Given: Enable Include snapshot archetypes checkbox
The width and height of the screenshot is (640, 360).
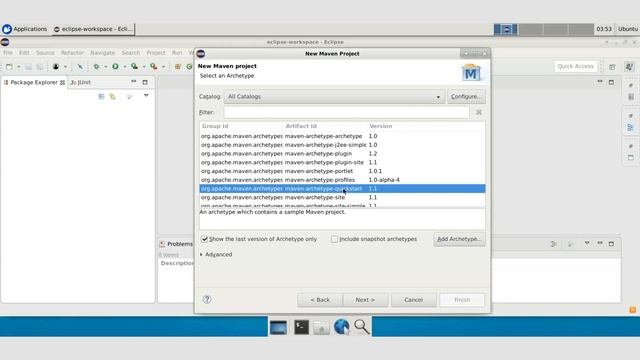Looking at the screenshot, I should click(x=335, y=239).
